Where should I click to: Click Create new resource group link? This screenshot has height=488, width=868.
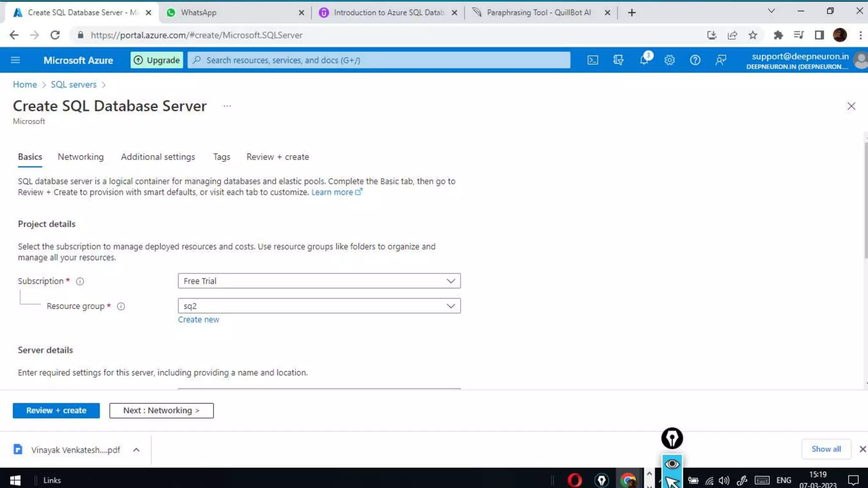198,320
